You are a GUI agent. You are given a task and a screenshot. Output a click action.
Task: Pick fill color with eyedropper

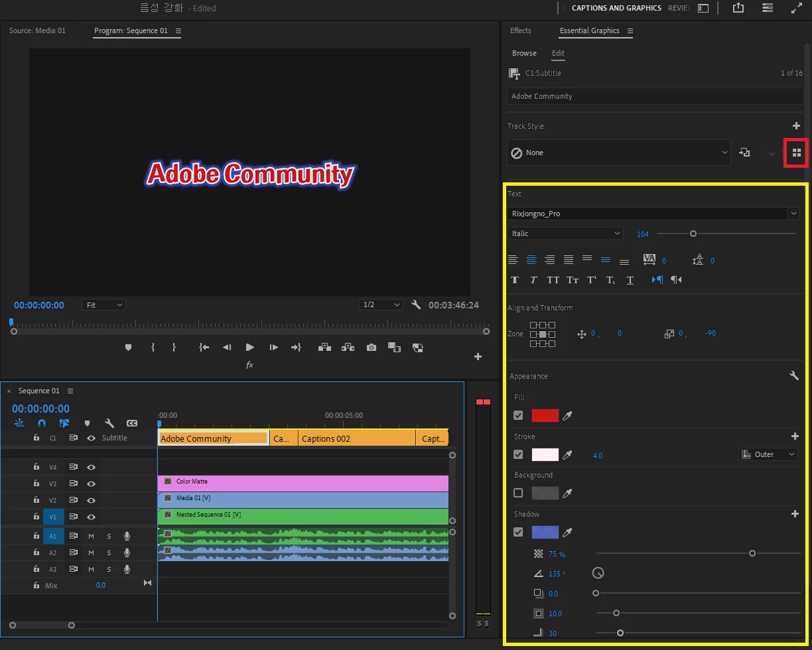pos(567,416)
